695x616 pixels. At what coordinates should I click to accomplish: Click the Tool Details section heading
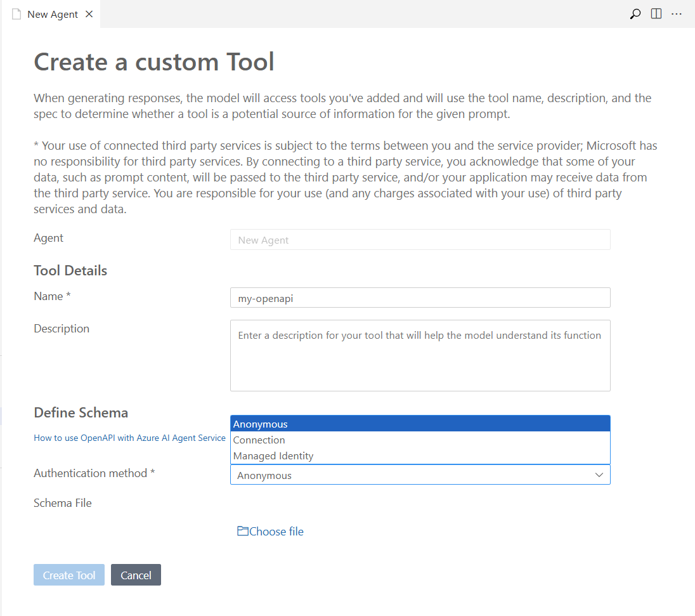click(x=70, y=270)
